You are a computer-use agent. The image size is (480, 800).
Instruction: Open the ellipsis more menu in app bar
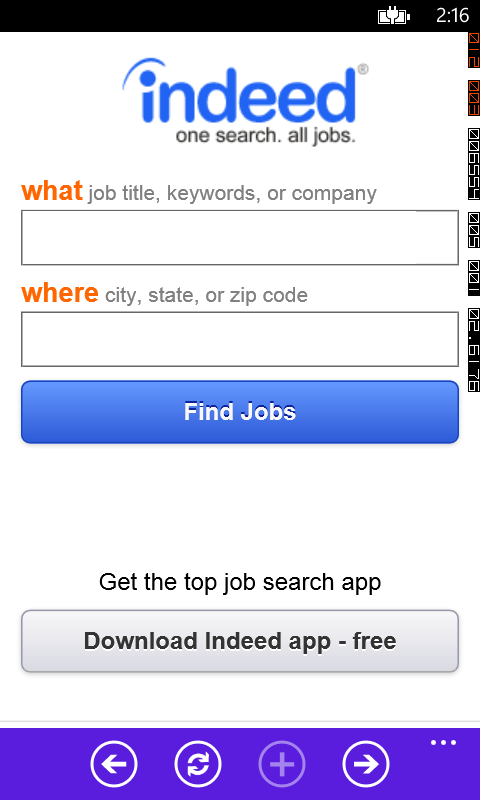click(x=443, y=742)
